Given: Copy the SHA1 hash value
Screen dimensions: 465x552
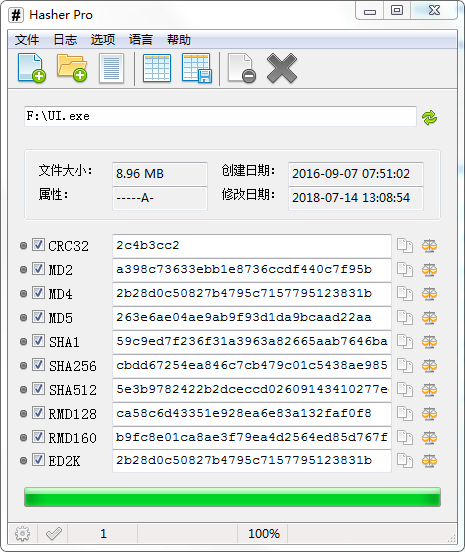Looking at the screenshot, I should pyautogui.click(x=405, y=341).
